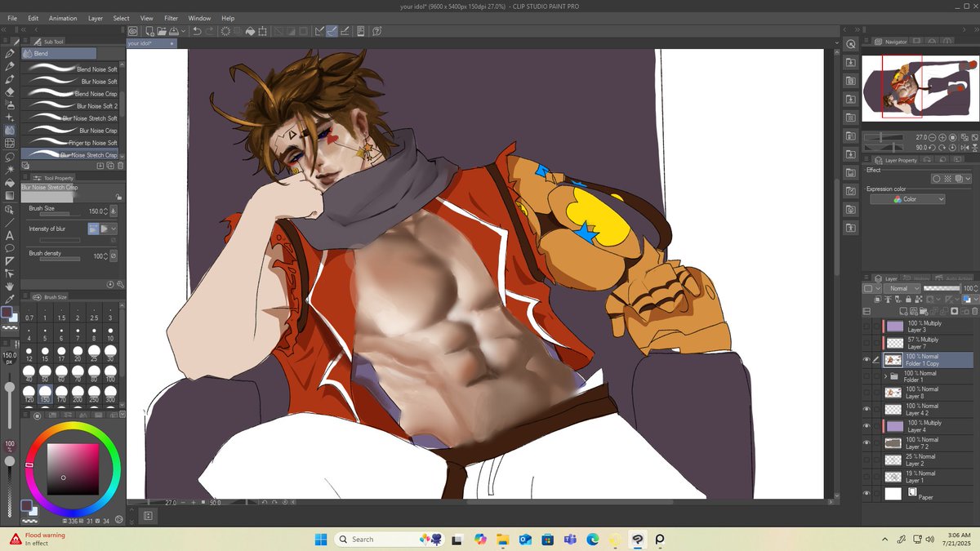Open the Layer menu

96,18
